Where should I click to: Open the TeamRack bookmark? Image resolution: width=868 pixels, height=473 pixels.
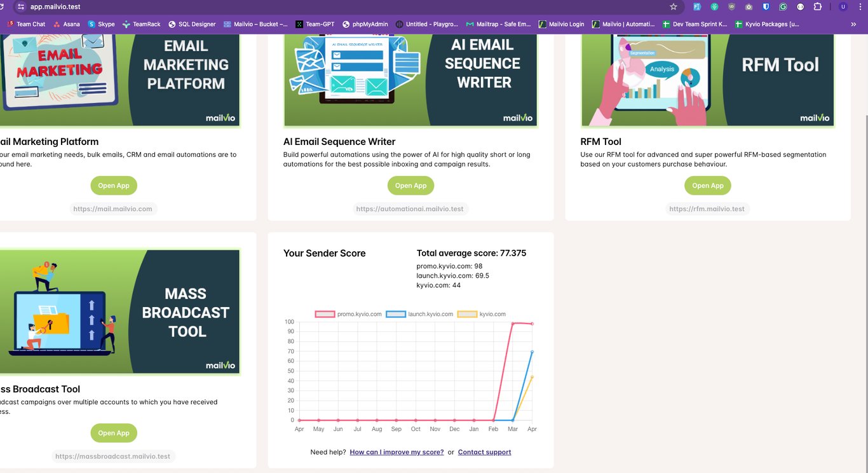click(x=142, y=24)
